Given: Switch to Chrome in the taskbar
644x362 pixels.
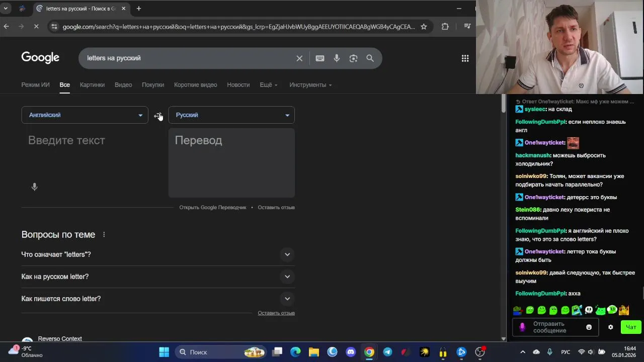Looking at the screenshot, I should tap(369, 352).
